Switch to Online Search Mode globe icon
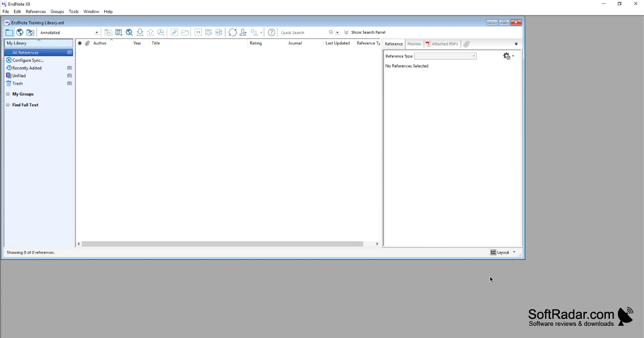Image resolution: width=644 pixels, height=338 pixels. pos(20,32)
